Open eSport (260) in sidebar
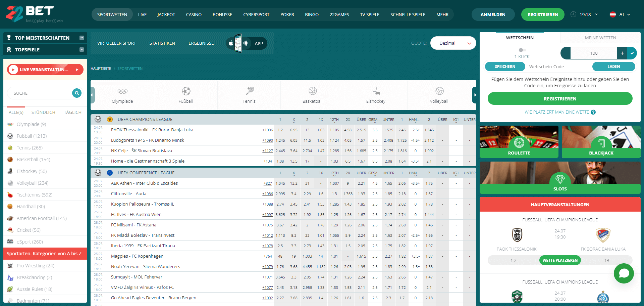Screen dimensions: 644x306 (45, 242)
